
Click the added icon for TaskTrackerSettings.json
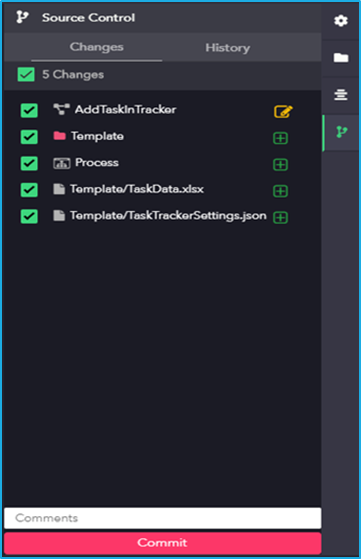[x=280, y=217]
